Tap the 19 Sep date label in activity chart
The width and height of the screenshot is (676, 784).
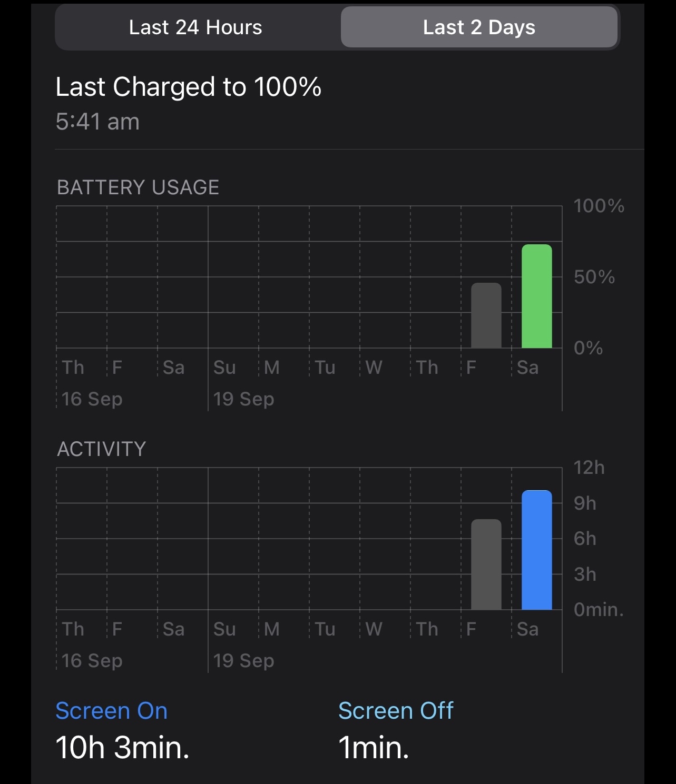[243, 661]
